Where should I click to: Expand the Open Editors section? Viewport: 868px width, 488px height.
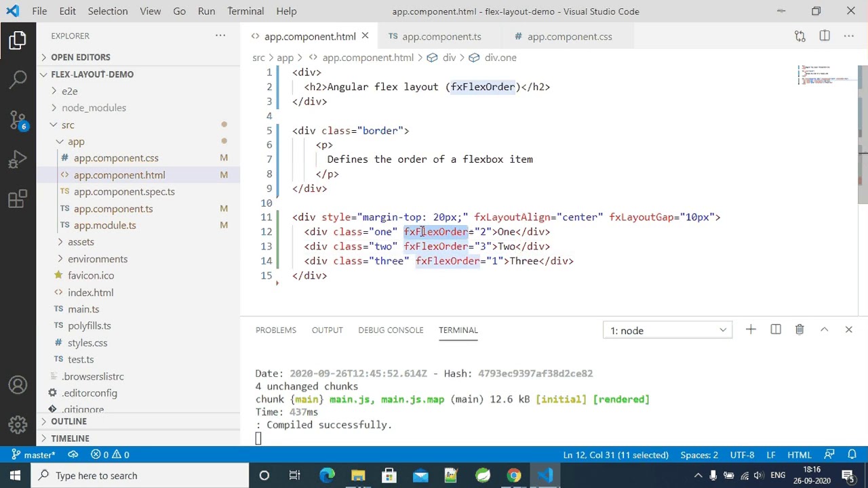pos(138,58)
